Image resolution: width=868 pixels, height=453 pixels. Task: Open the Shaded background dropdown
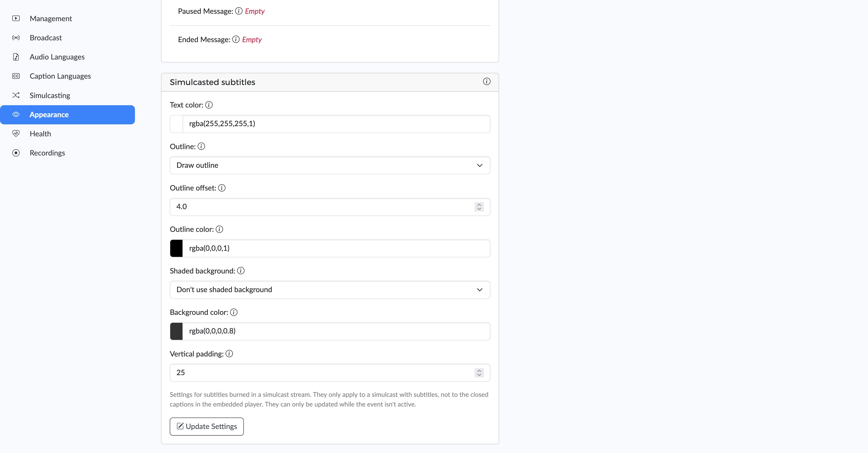pos(330,290)
